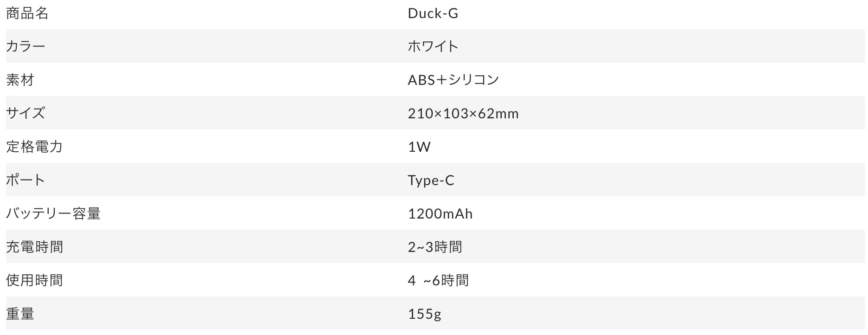Click the サイズ row label

pos(26,113)
